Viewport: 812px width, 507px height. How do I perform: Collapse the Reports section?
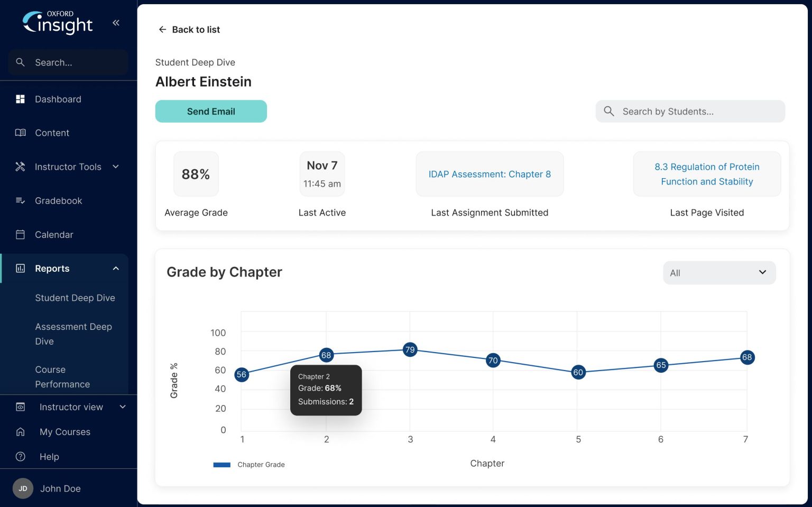coord(116,268)
